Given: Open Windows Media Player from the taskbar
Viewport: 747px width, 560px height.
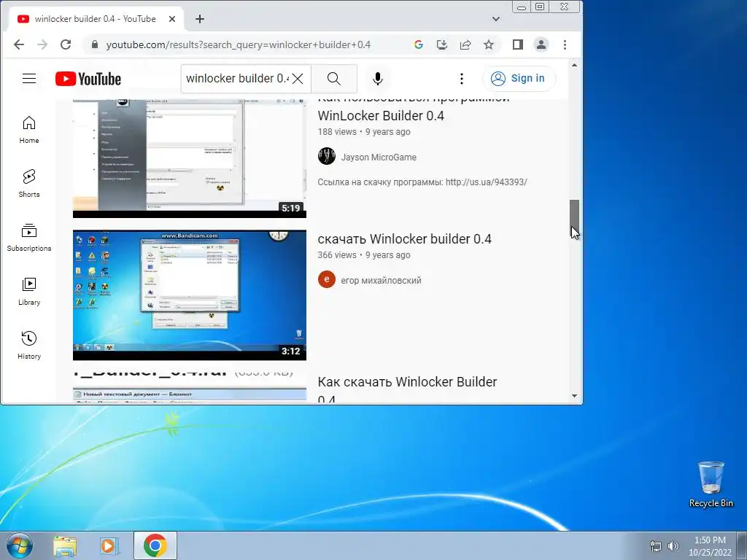Looking at the screenshot, I should pos(109,545).
